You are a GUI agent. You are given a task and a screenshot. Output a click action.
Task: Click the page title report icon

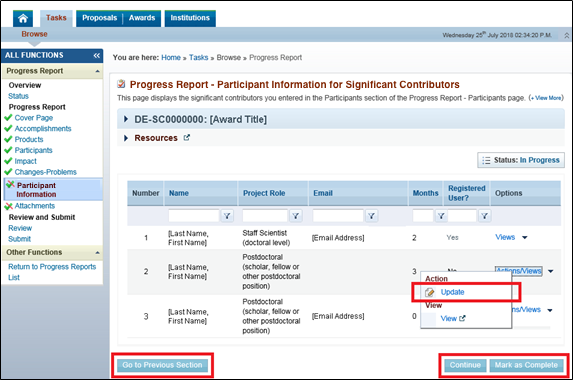(x=121, y=84)
